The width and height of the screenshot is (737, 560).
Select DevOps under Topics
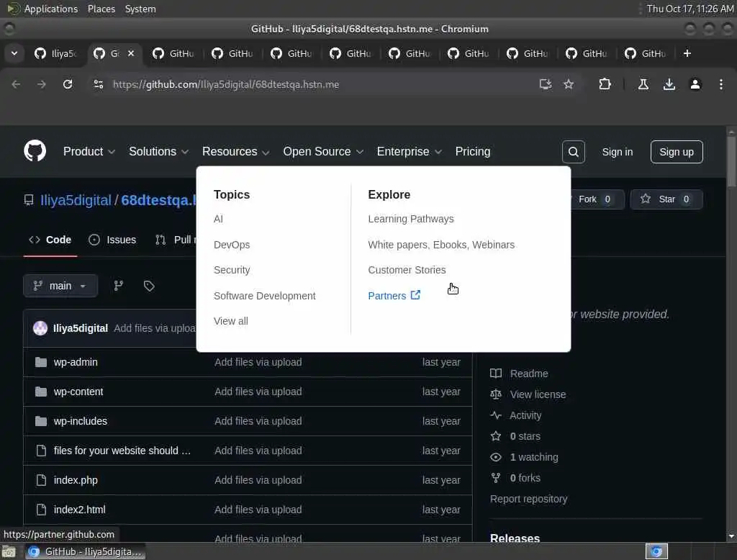(232, 245)
